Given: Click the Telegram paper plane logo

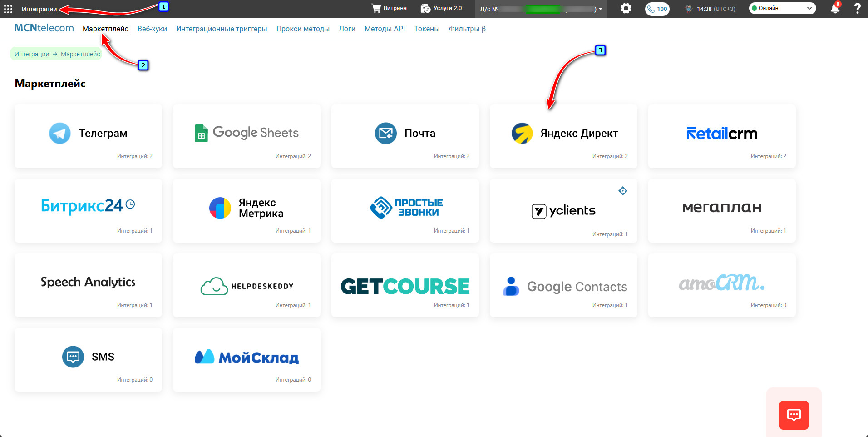Looking at the screenshot, I should [x=60, y=133].
